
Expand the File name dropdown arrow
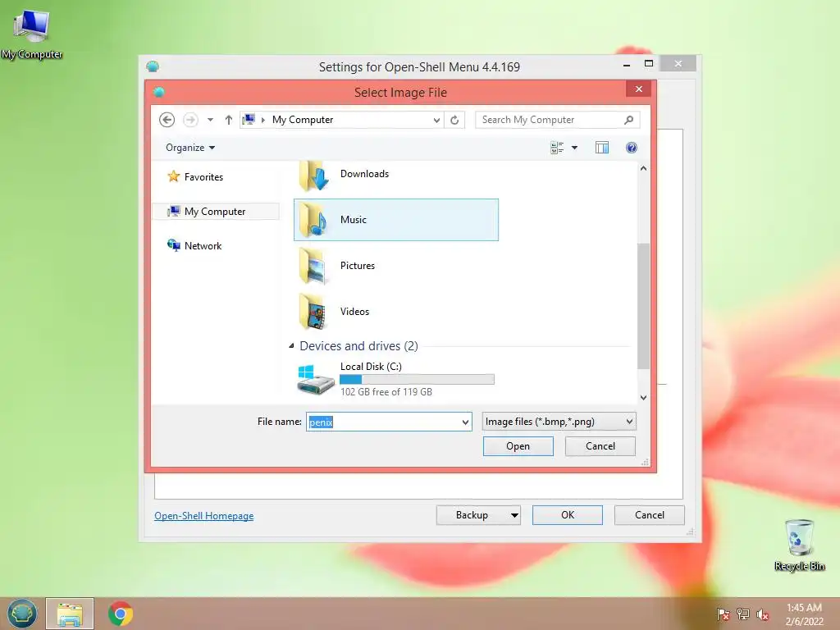(466, 422)
